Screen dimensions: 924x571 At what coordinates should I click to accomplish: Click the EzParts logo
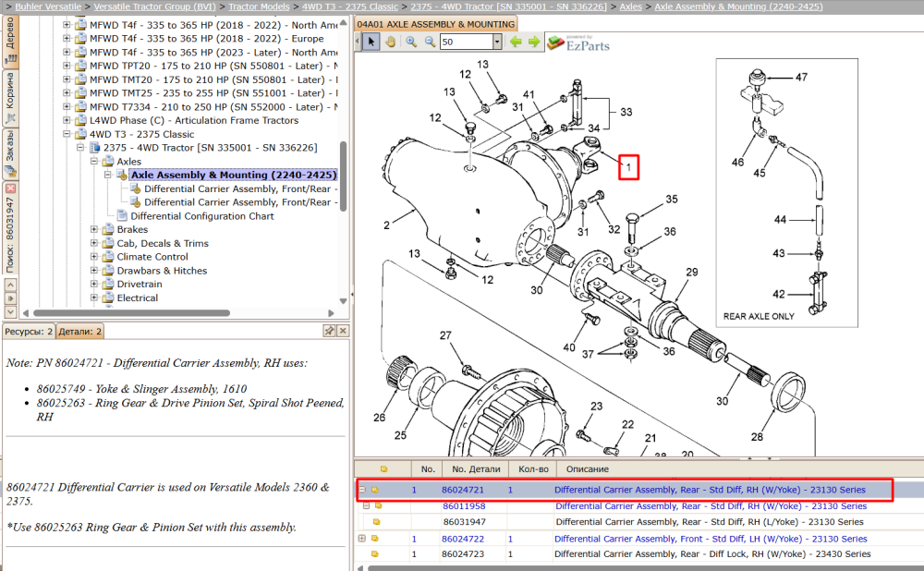(578, 43)
